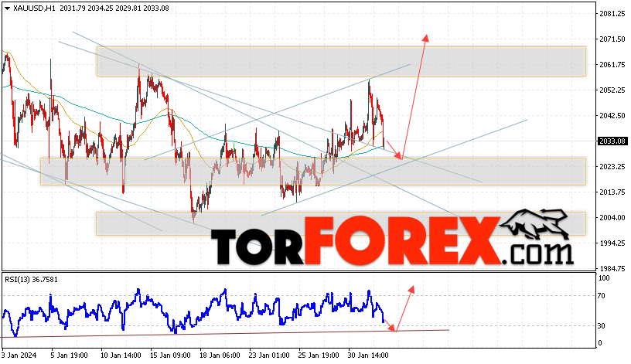
Task: Select the 25 Jan 19:00 time label
Action: pyautogui.click(x=319, y=355)
